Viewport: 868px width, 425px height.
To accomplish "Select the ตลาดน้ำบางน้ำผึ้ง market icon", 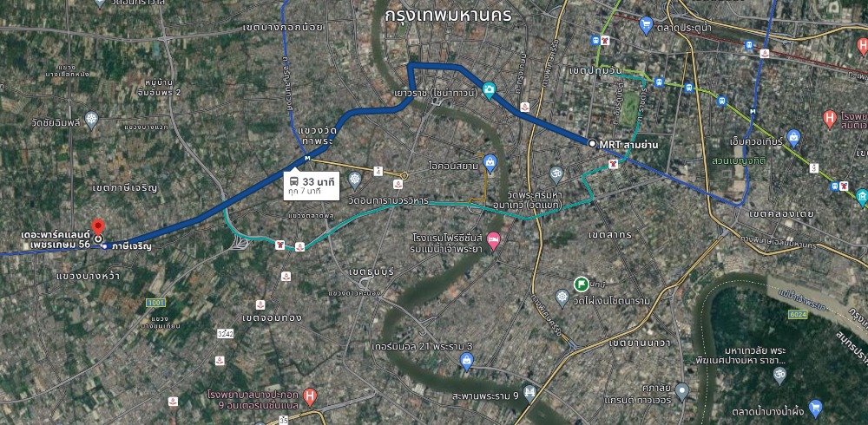I will click(815, 409).
